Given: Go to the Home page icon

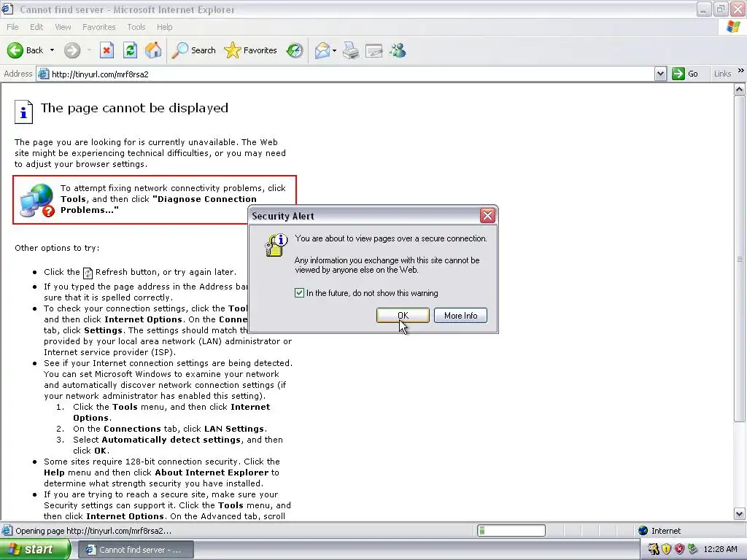Looking at the screenshot, I should click(x=153, y=50).
